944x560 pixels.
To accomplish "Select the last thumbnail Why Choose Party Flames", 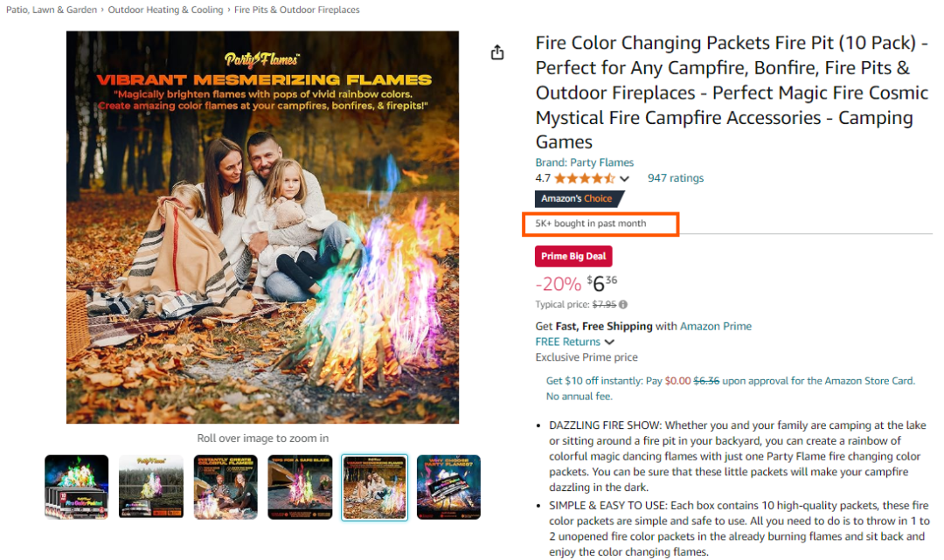I will [x=448, y=487].
